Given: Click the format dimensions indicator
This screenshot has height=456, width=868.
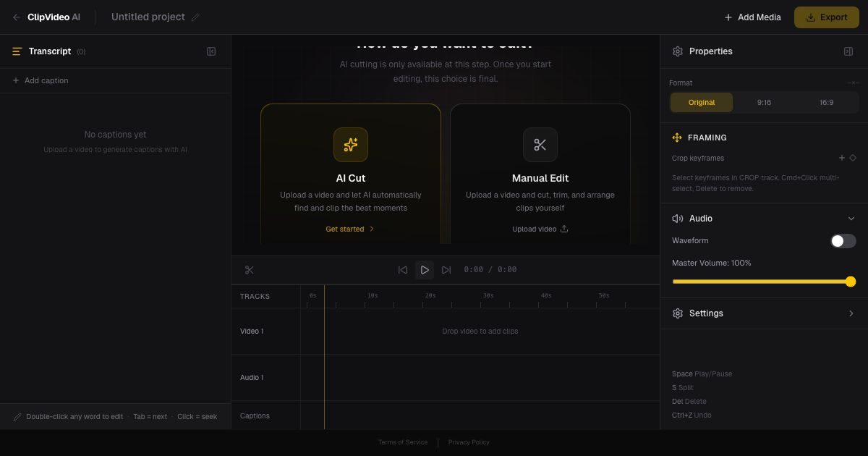Looking at the screenshot, I should [x=854, y=83].
